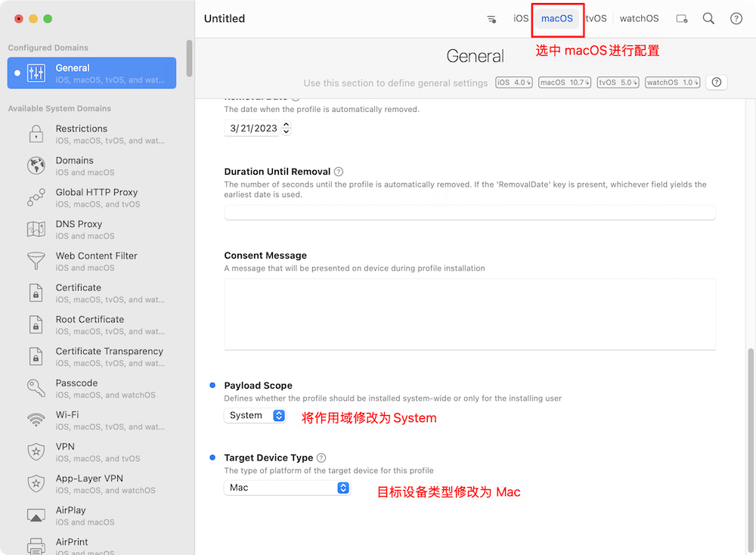Click the Certificate document icon

coord(36,293)
